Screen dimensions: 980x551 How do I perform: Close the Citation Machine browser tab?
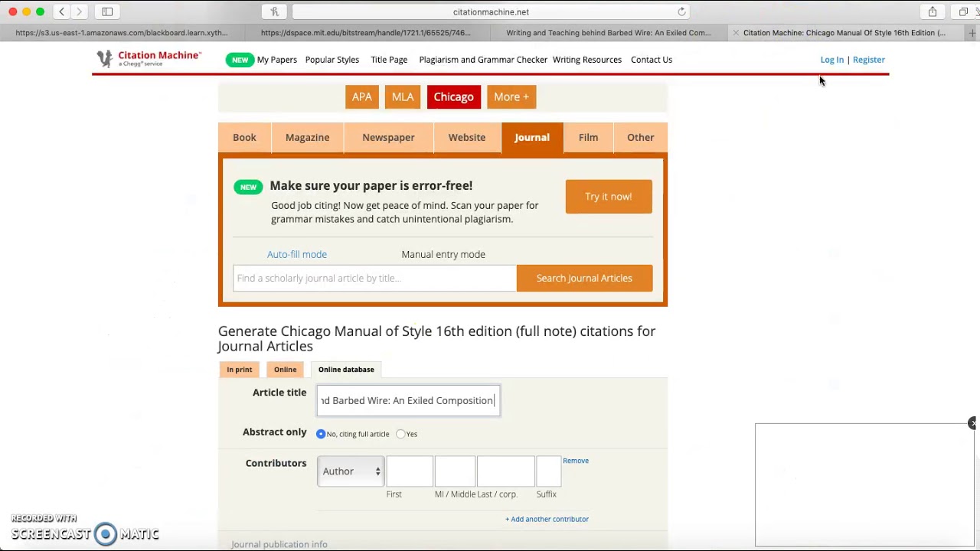coord(736,33)
